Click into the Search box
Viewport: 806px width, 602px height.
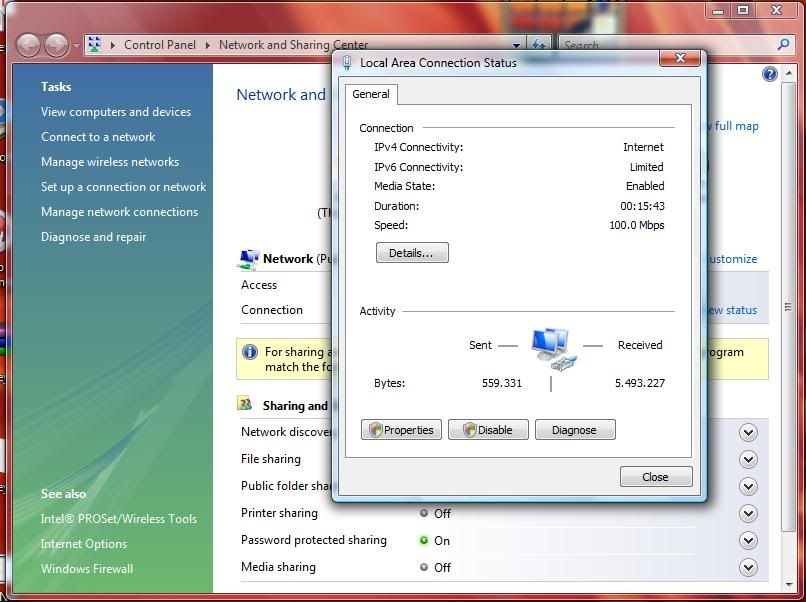pos(668,45)
